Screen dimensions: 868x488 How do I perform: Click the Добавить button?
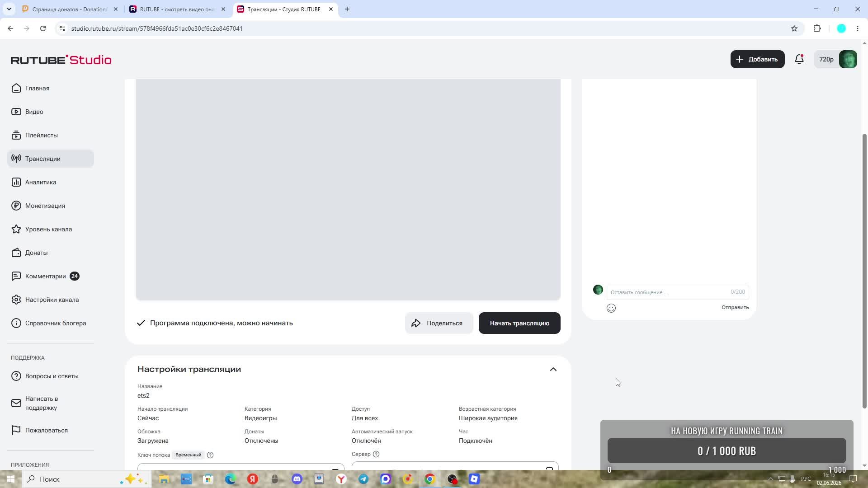click(x=757, y=59)
